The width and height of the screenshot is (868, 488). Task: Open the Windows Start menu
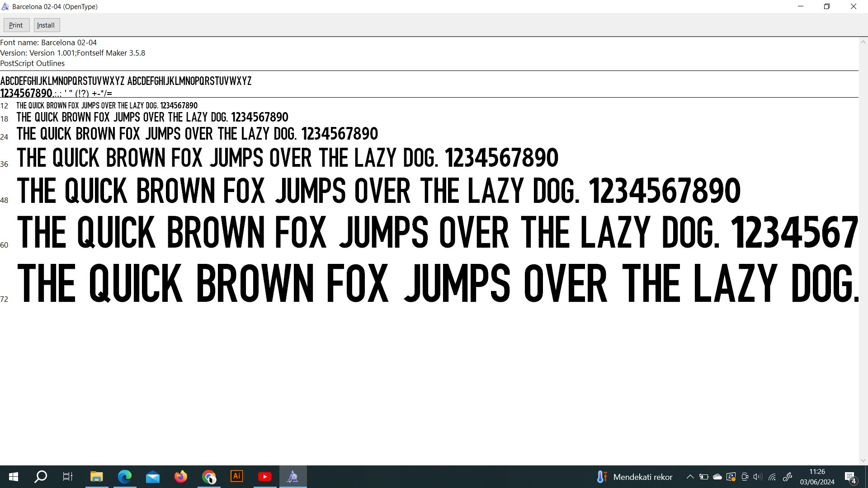[14, 476]
